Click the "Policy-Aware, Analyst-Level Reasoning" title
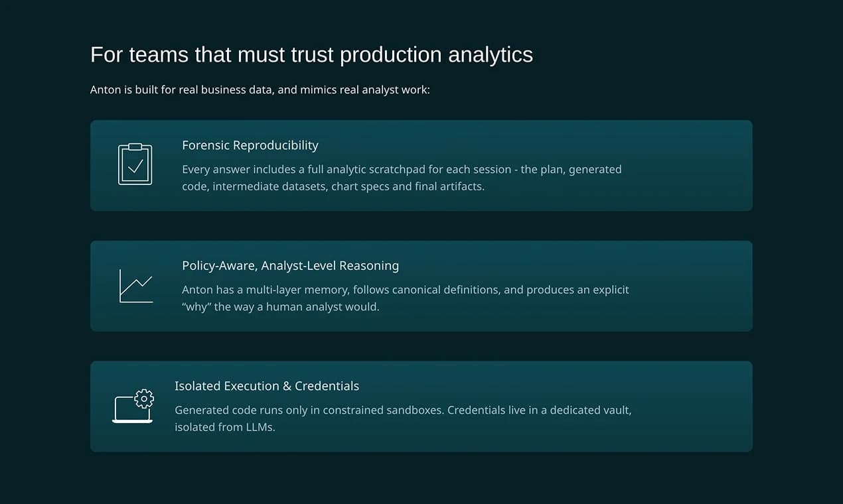 tap(291, 265)
